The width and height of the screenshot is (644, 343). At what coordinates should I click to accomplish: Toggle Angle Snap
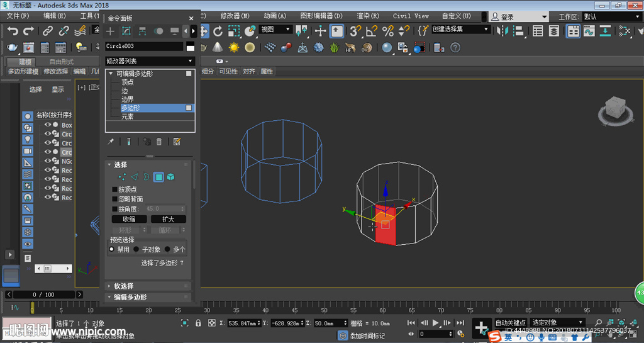coord(372,31)
